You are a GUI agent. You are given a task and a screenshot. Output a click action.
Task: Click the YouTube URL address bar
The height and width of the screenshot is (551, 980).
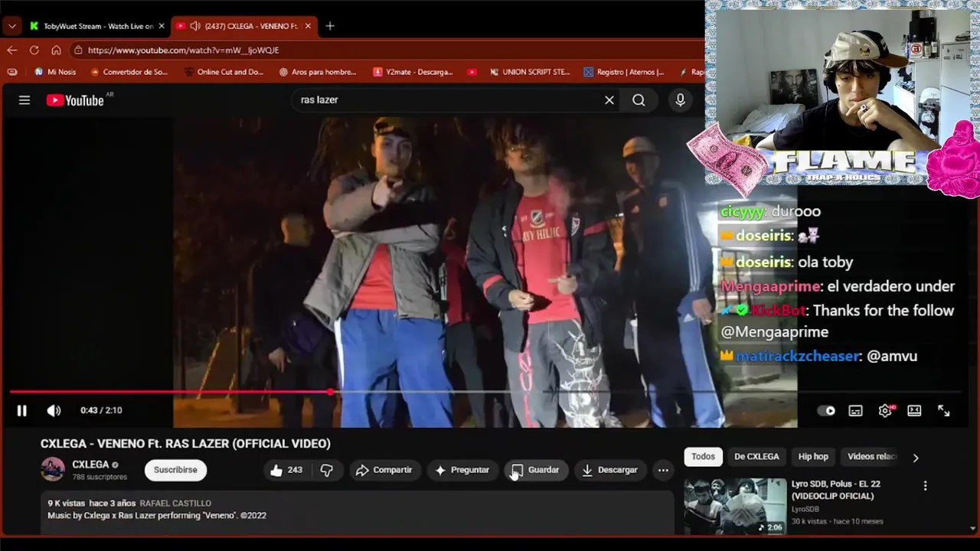click(x=383, y=50)
